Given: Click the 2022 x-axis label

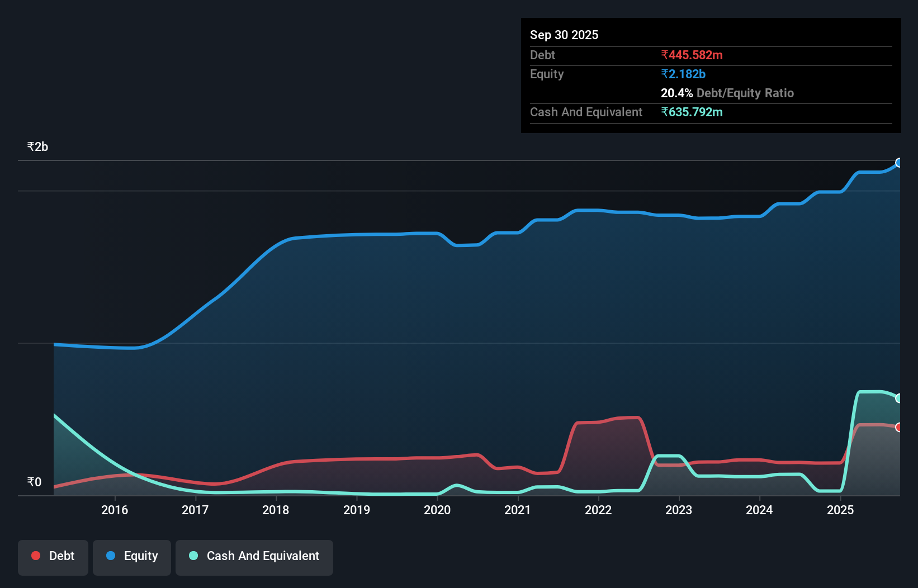Looking at the screenshot, I should coord(598,510).
